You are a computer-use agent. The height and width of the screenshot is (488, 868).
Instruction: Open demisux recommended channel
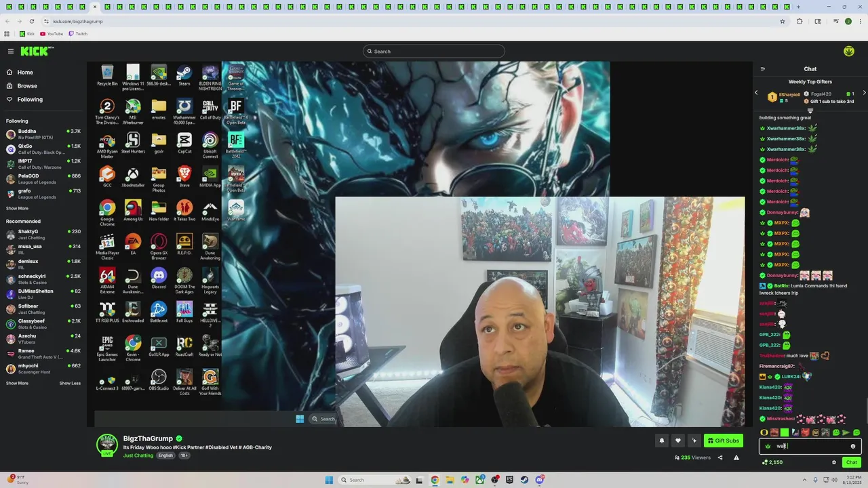tap(43, 264)
